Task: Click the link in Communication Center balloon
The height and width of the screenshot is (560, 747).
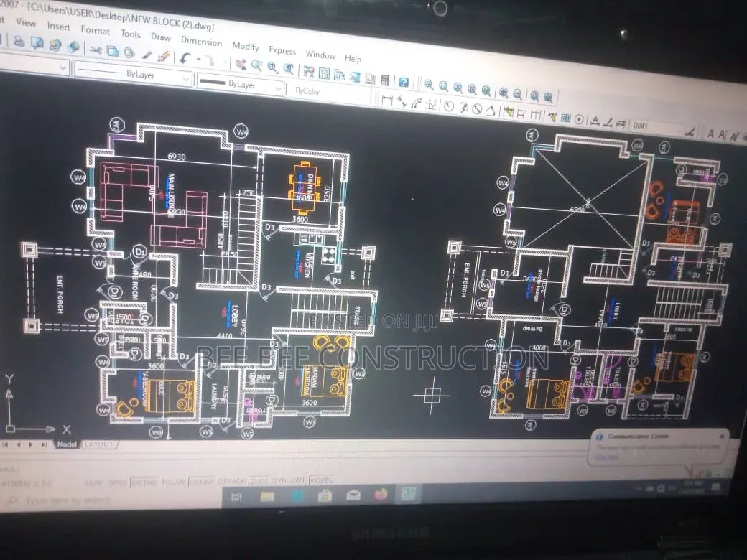Action: coord(607,457)
